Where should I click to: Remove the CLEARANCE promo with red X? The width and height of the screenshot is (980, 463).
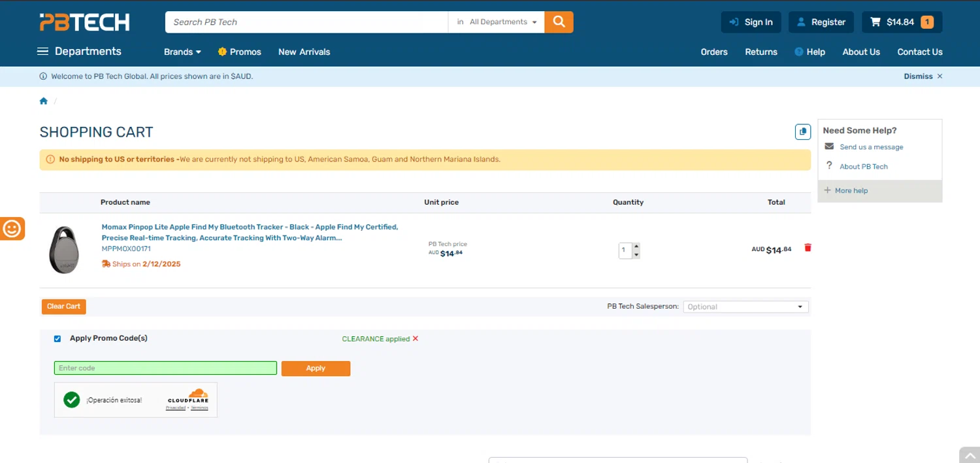coord(416,339)
